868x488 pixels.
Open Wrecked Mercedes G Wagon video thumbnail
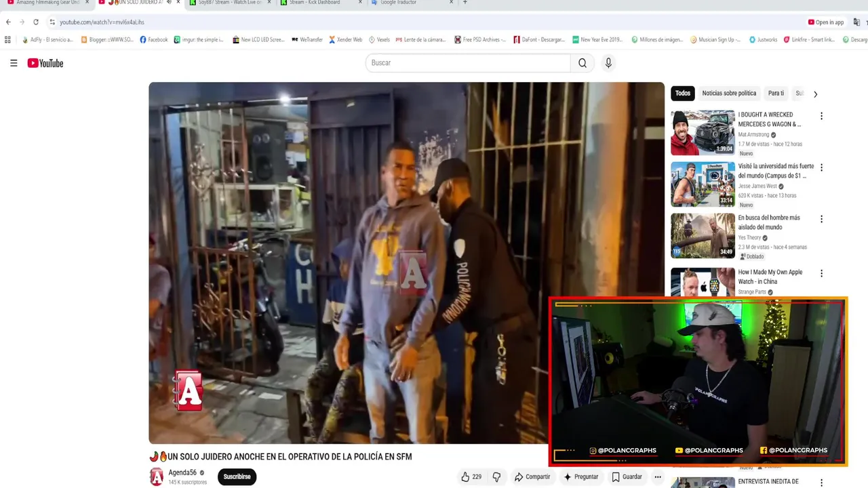pyautogui.click(x=703, y=133)
